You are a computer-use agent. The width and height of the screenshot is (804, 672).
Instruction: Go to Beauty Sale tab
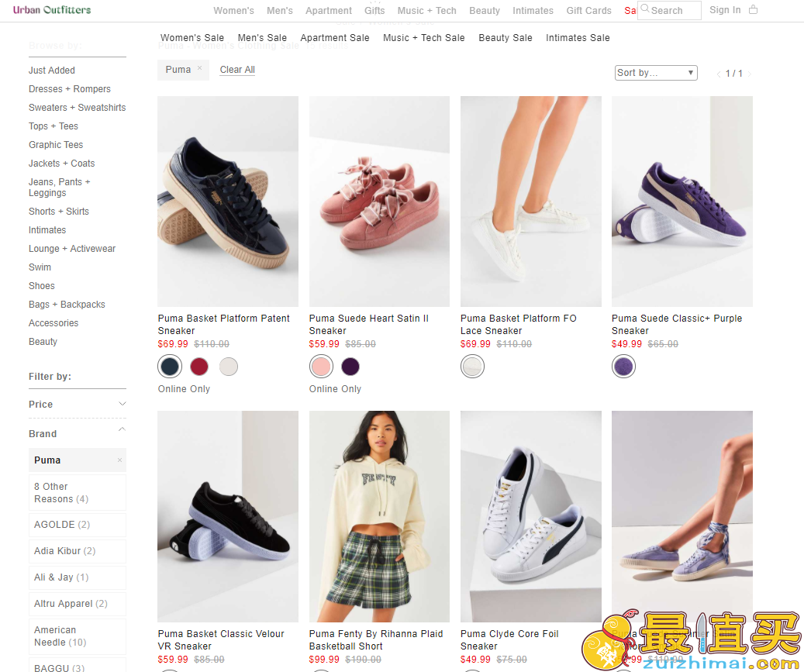click(x=506, y=38)
